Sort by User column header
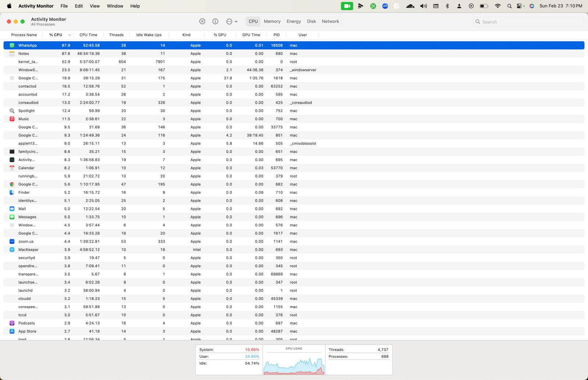The width and height of the screenshot is (588, 380). coord(302,35)
